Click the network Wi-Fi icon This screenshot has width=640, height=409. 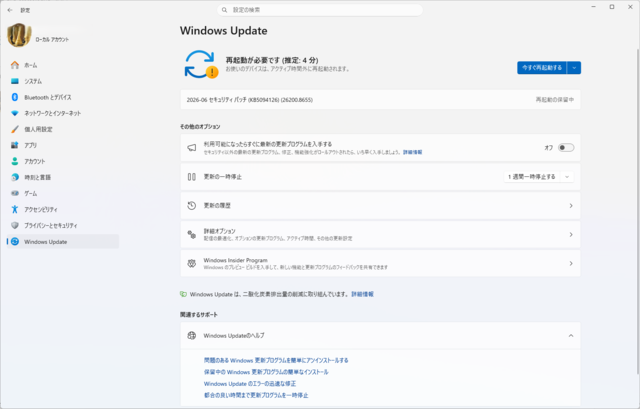pos(15,113)
